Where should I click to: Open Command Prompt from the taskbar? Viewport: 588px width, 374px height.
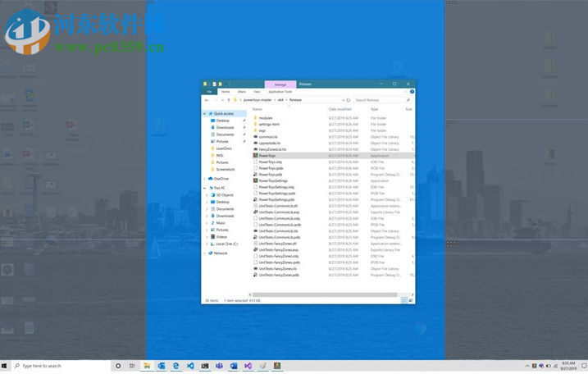[204, 366]
